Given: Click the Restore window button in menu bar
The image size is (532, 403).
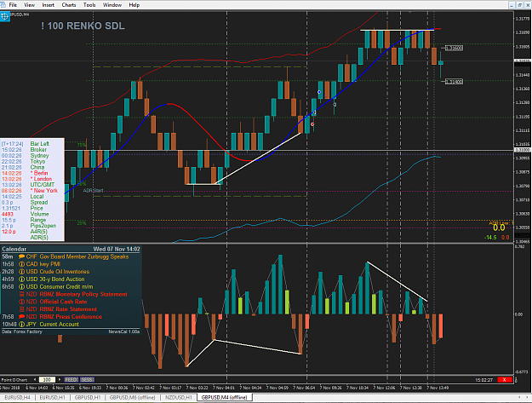Looking at the screenshot, I should (x=520, y=5).
